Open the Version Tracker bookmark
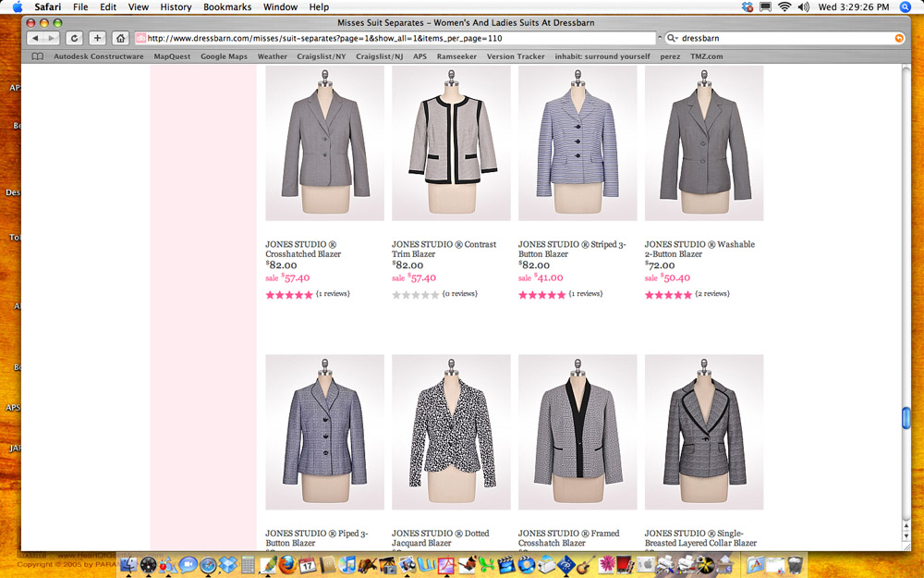924x578 pixels. coord(516,56)
